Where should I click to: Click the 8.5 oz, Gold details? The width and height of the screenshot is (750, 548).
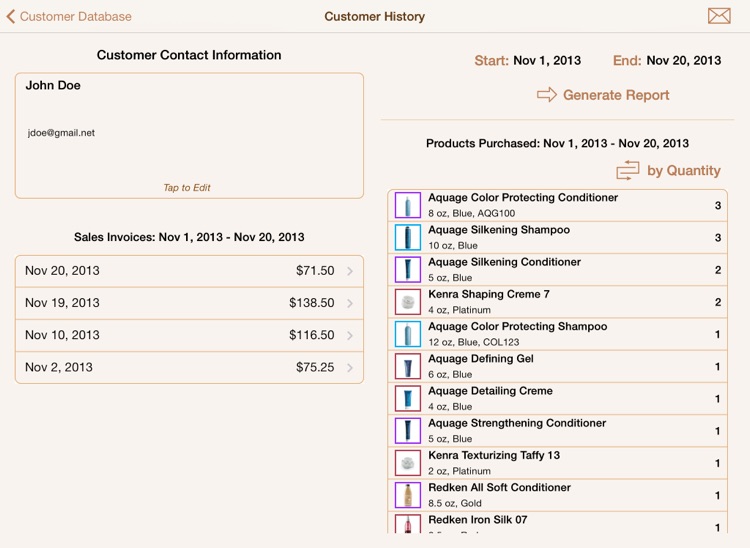[x=455, y=503]
